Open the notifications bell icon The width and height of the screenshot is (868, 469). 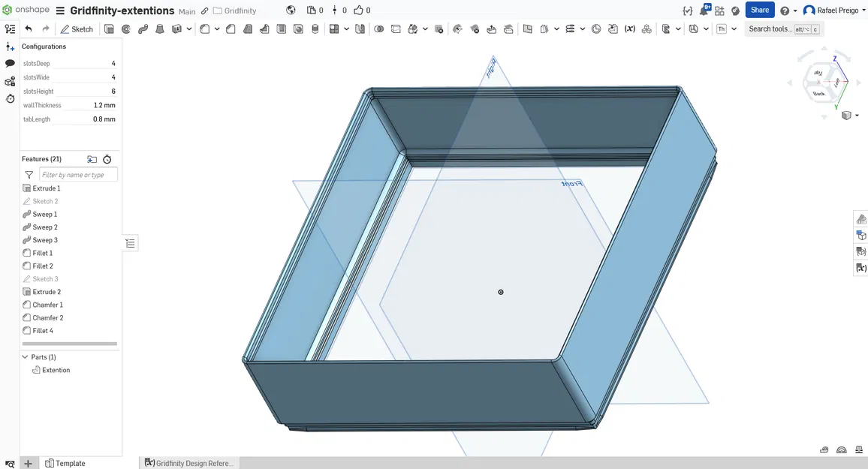(x=704, y=10)
